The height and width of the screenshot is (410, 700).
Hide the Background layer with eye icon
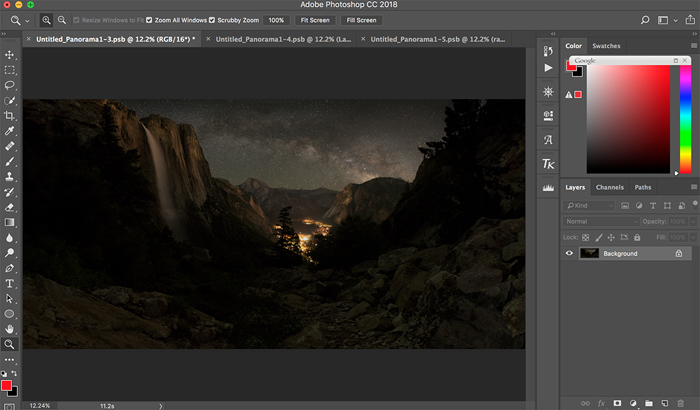(x=570, y=254)
